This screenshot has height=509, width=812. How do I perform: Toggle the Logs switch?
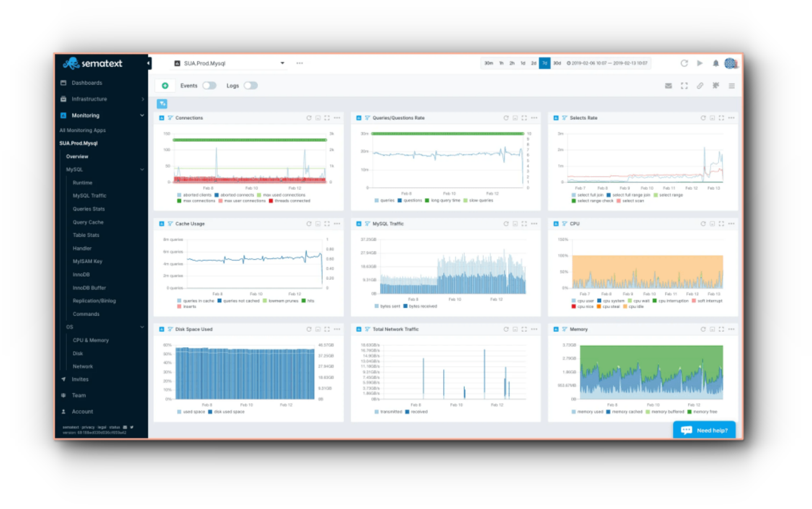click(x=250, y=86)
